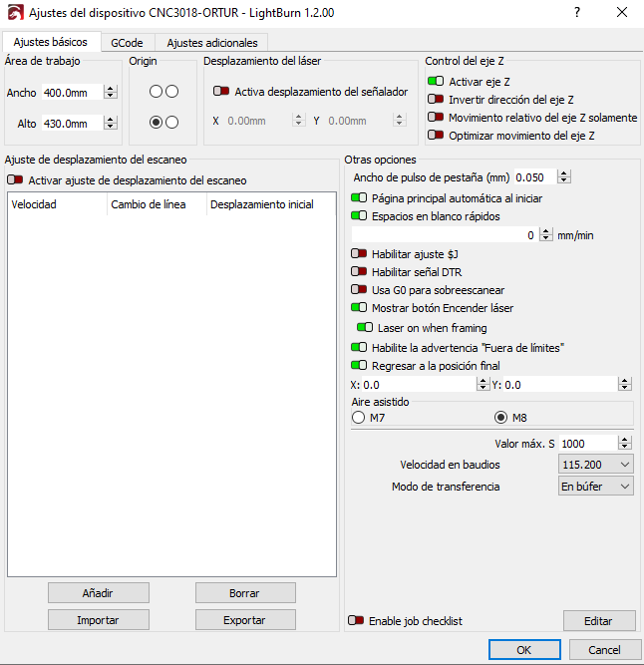Disable Laser on when framing

365,327
